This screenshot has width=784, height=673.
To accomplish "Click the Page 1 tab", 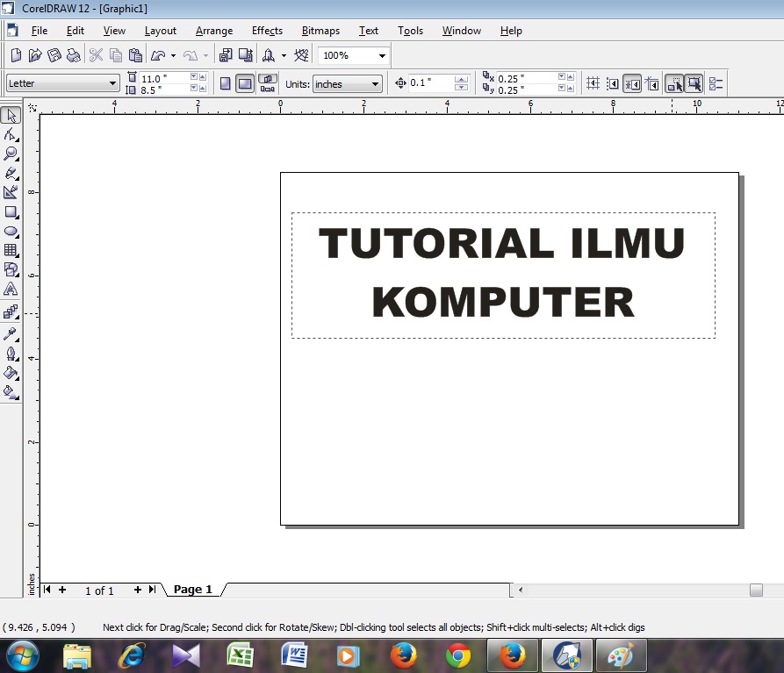I will (192, 589).
